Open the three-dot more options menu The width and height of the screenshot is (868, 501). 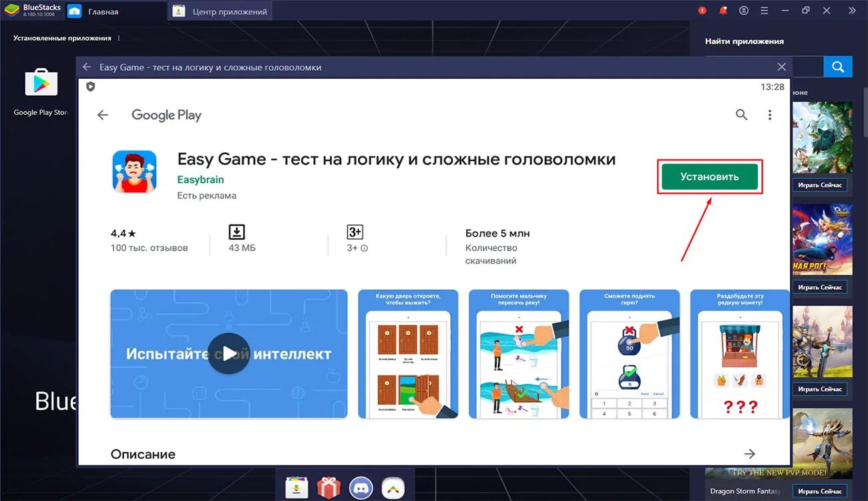pyautogui.click(x=770, y=115)
